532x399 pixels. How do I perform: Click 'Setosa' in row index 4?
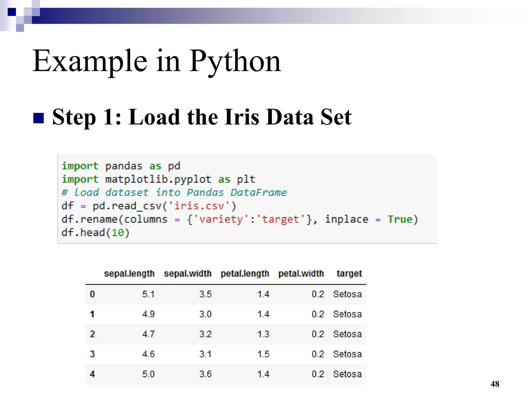pyautogui.click(x=347, y=374)
